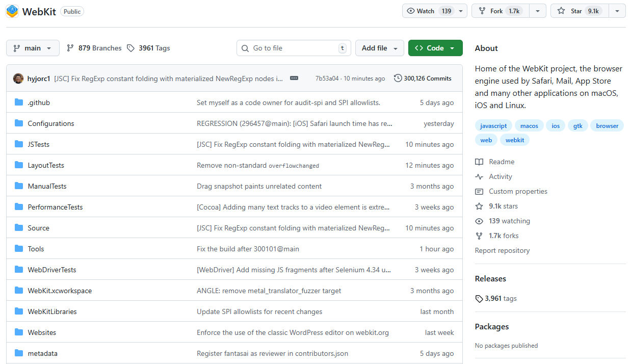Star the WebKit repository
The height and width of the screenshot is (364, 630).
coord(580,11)
